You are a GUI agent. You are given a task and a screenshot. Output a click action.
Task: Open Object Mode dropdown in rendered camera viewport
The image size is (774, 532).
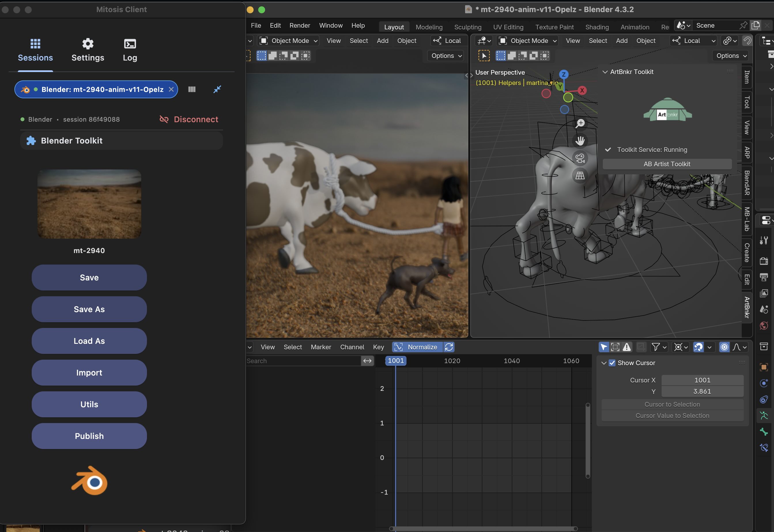coord(288,41)
